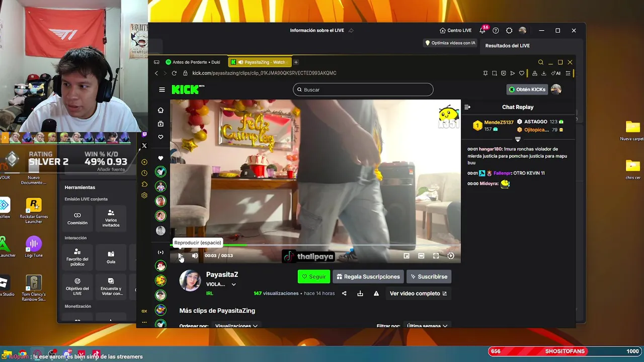Download the clip with download icon
This screenshot has width=644, height=362.
point(360,294)
